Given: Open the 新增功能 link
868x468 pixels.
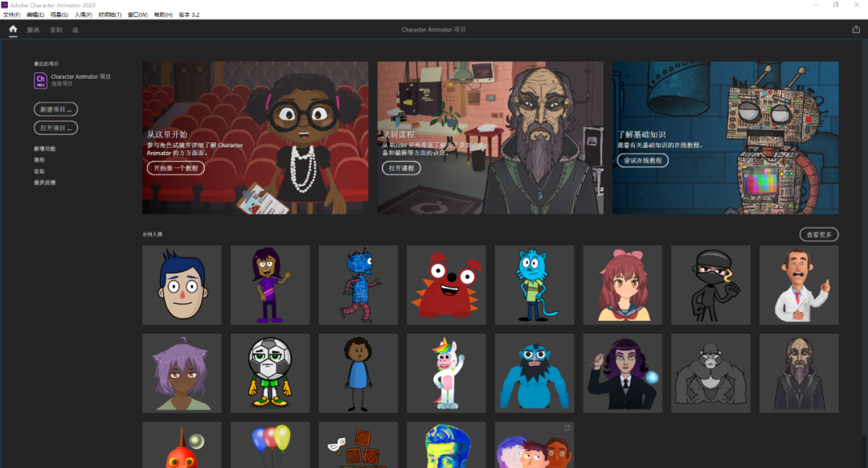Looking at the screenshot, I should pos(44,149).
